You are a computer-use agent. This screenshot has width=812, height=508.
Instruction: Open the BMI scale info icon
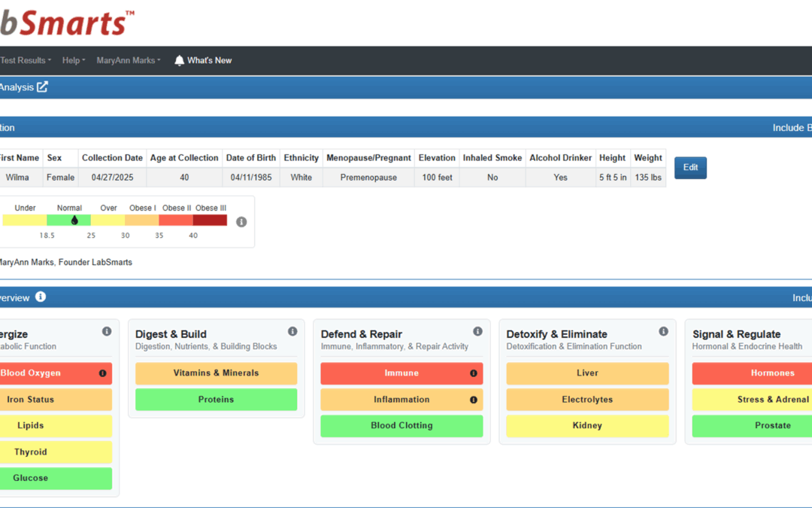[x=241, y=222]
